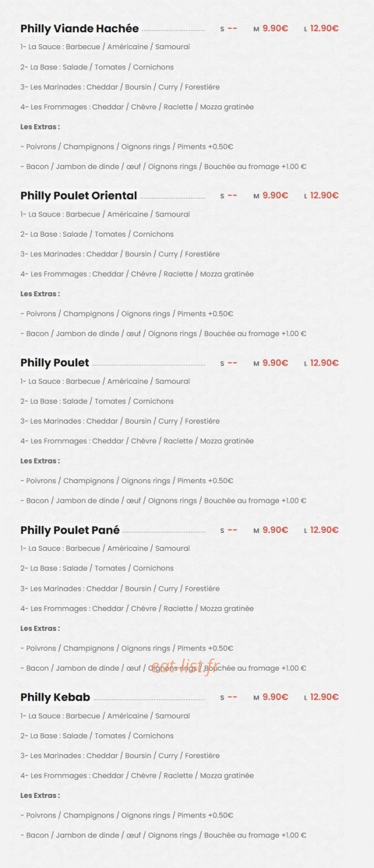Viewport: 374px width, 868px height.
Task: Choose M 9.90€ for Philly Poulet Oriental
Action: tap(270, 196)
